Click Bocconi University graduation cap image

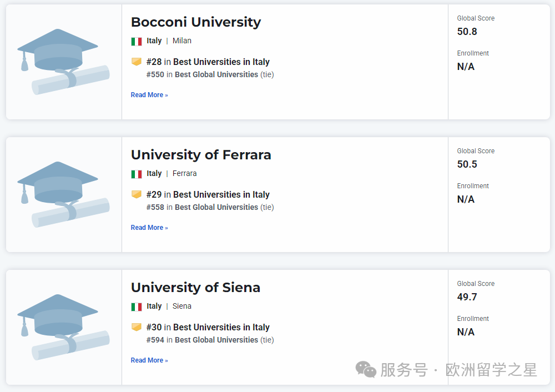(63, 62)
